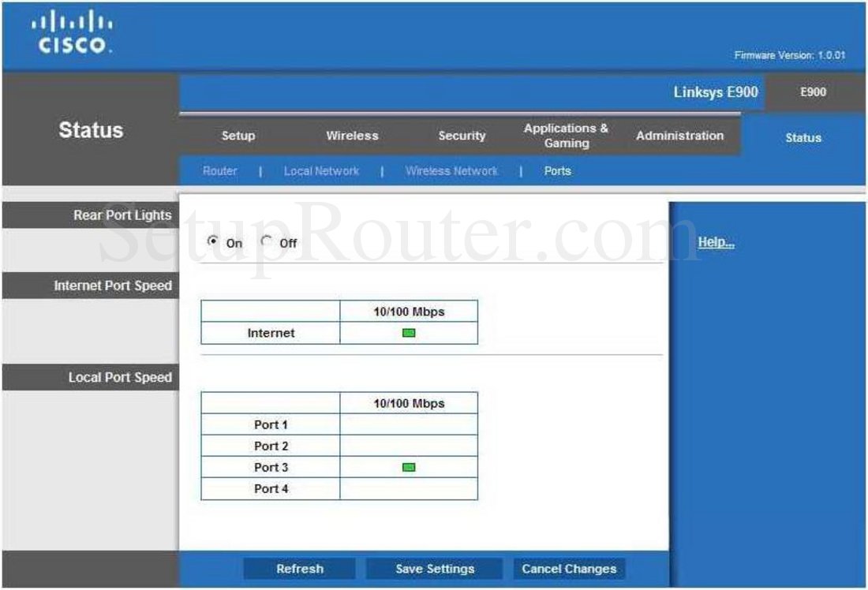The height and width of the screenshot is (590, 868).
Task: Select the Router sub-tab
Action: [219, 170]
